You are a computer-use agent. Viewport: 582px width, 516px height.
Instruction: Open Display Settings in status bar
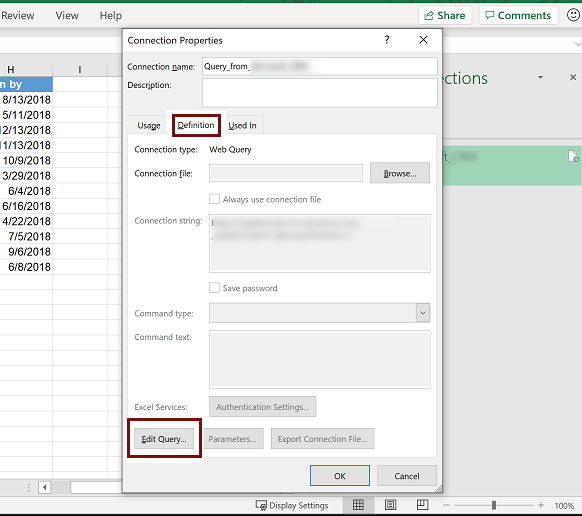pos(292,505)
